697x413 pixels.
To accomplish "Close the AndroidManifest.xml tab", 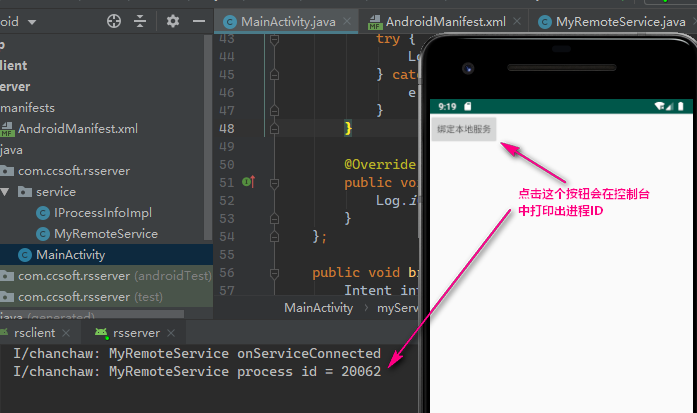I will (517, 21).
